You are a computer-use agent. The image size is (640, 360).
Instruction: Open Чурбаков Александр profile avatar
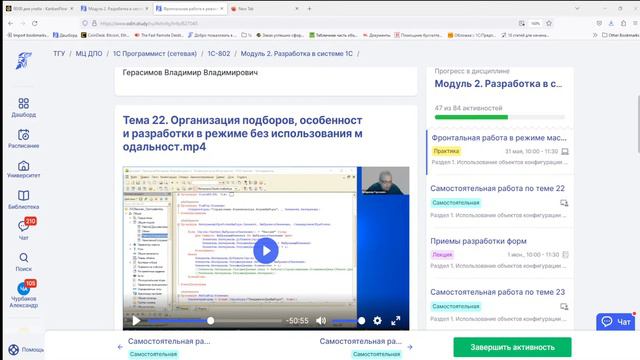click(24, 288)
